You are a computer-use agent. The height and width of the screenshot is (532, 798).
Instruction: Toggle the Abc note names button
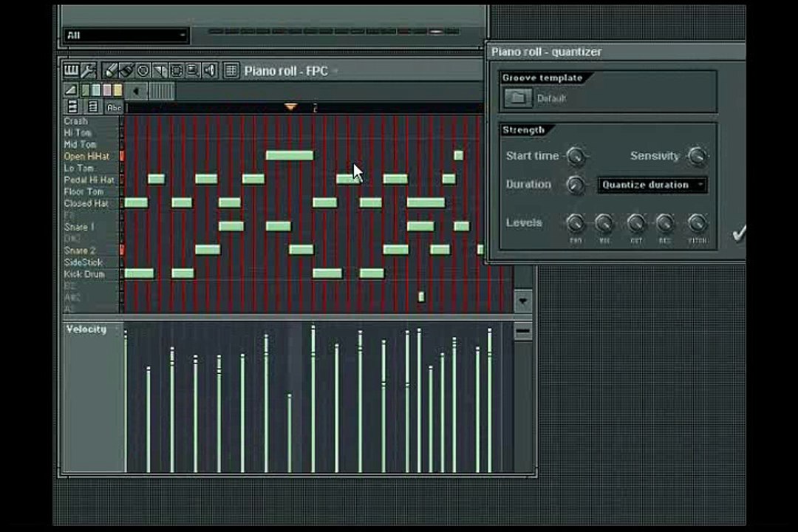click(x=114, y=107)
